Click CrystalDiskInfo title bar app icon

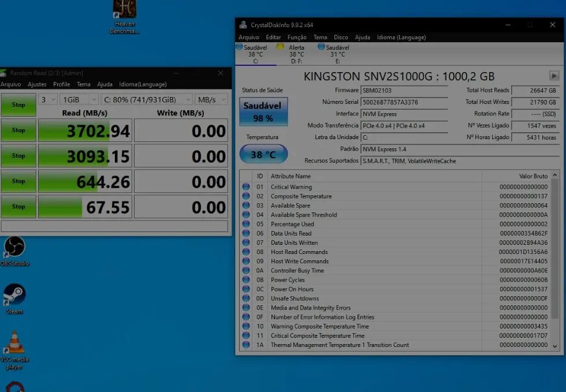(243, 25)
